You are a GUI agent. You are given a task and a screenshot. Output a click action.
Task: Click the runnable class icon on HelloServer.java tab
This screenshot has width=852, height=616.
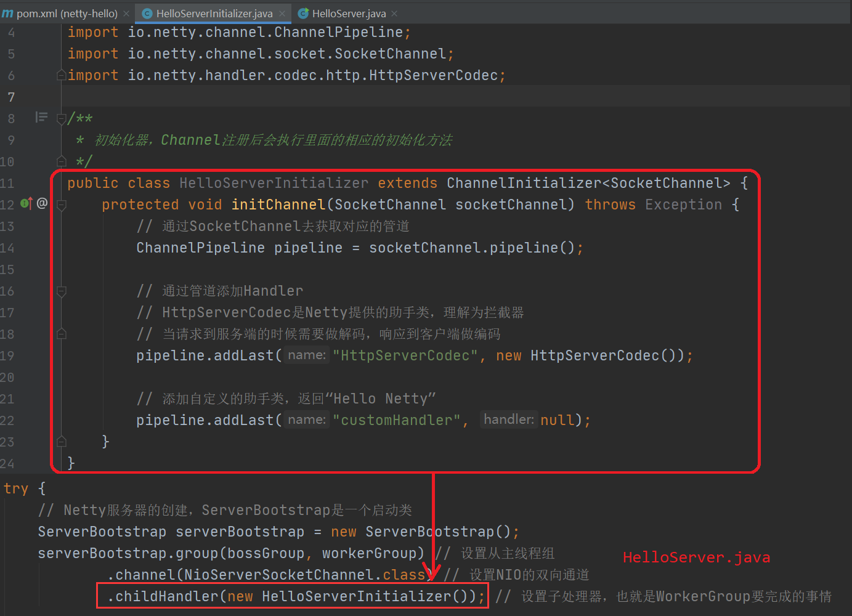coord(303,13)
